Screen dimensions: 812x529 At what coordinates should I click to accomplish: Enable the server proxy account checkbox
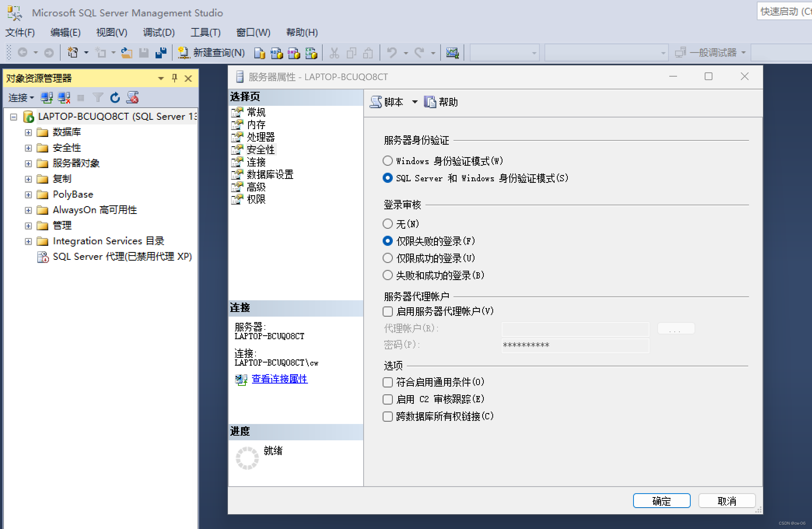388,311
